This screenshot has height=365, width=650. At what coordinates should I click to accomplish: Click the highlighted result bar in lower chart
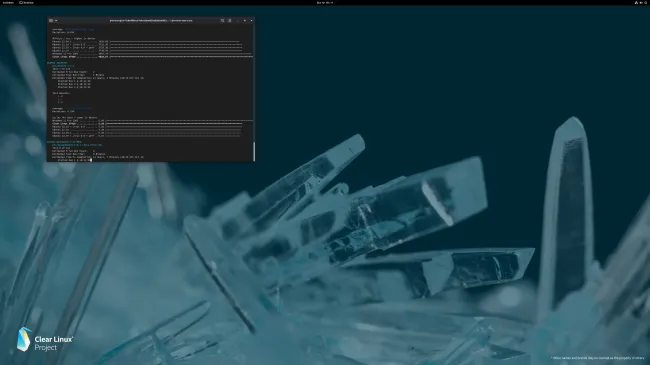[174, 124]
